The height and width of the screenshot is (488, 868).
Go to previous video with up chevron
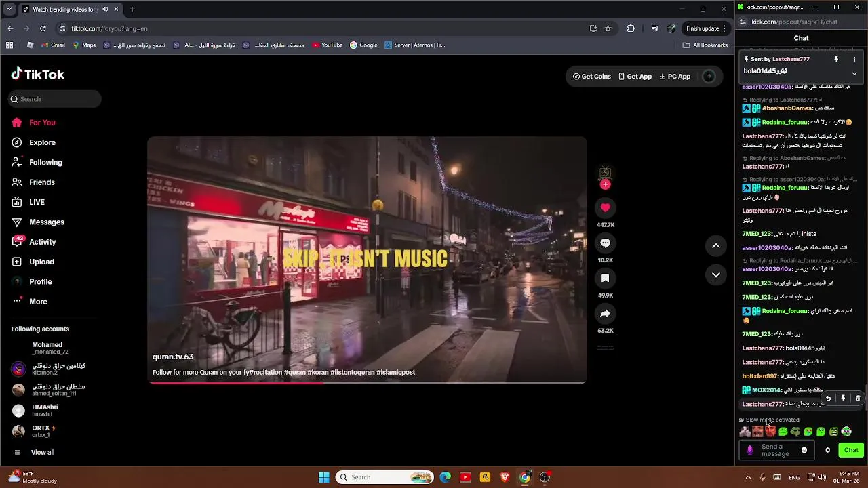[716, 246]
